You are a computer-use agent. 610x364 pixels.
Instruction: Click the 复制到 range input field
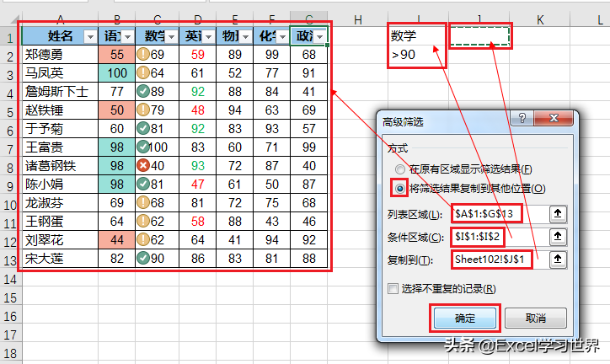point(500,260)
